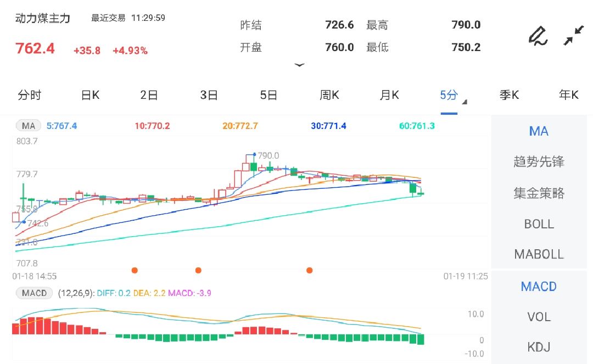This screenshot has width=593, height=364.
Task: Click the current price 762.4
Action: tap(35, 48)
